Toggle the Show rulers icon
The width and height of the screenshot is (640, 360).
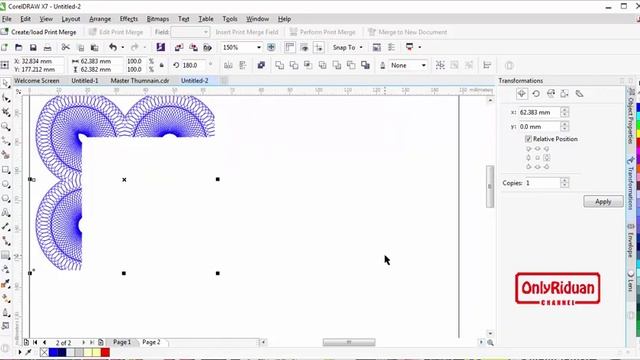pos(290,47)
